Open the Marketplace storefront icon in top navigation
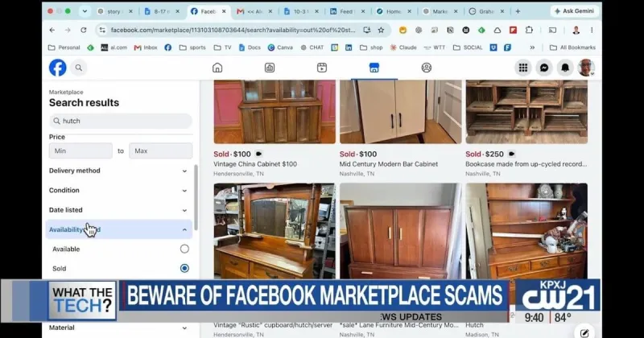The width and height of the screenshot is (644, 338). point(374,68)
